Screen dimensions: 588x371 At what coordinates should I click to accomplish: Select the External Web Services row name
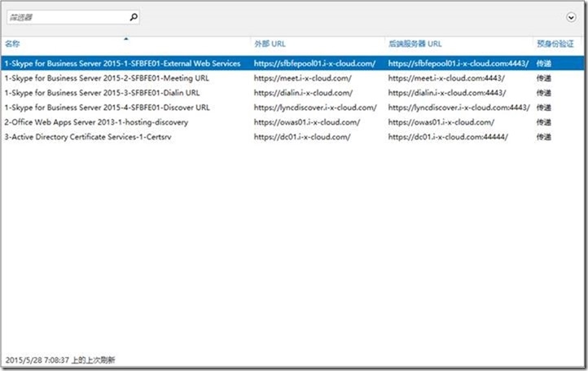click(122, 64)
